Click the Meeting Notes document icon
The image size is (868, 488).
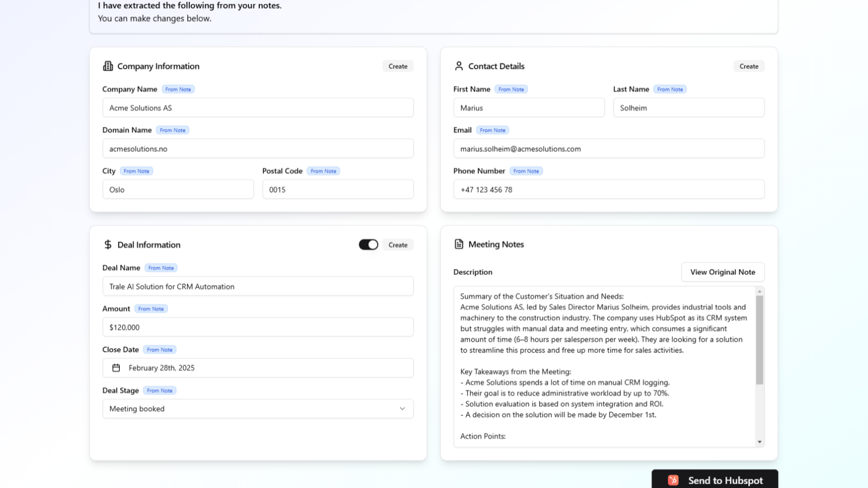point(459,245)
